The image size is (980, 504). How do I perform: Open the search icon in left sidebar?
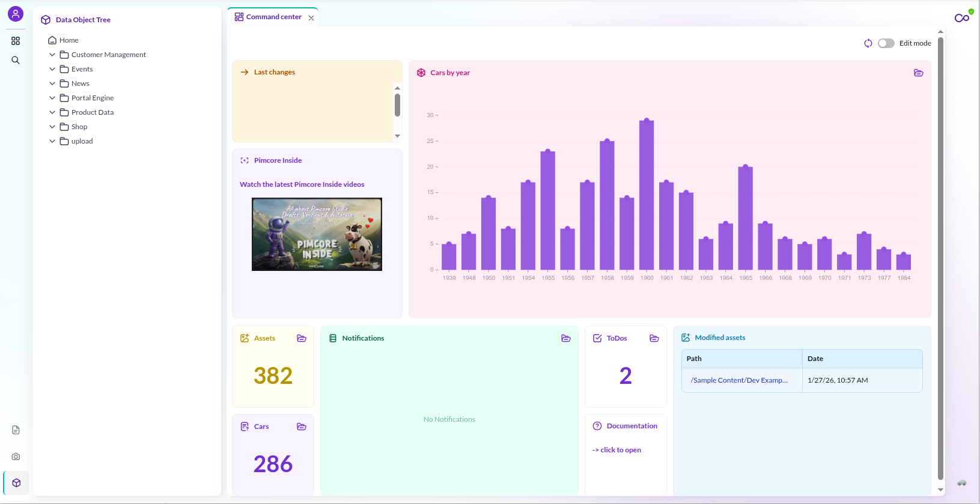(16, 60)
